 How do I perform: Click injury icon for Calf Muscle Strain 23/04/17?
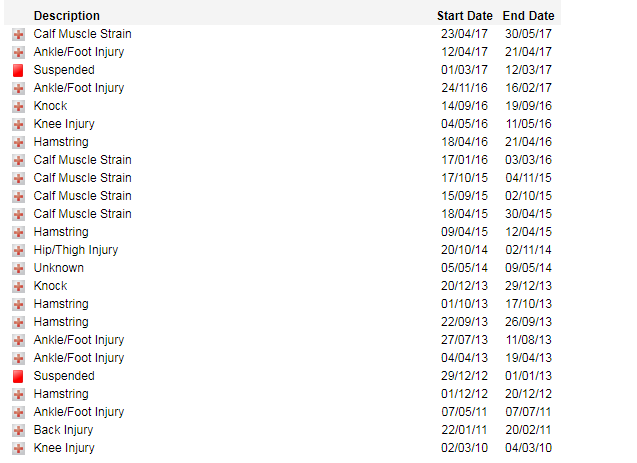pos(18,35)
